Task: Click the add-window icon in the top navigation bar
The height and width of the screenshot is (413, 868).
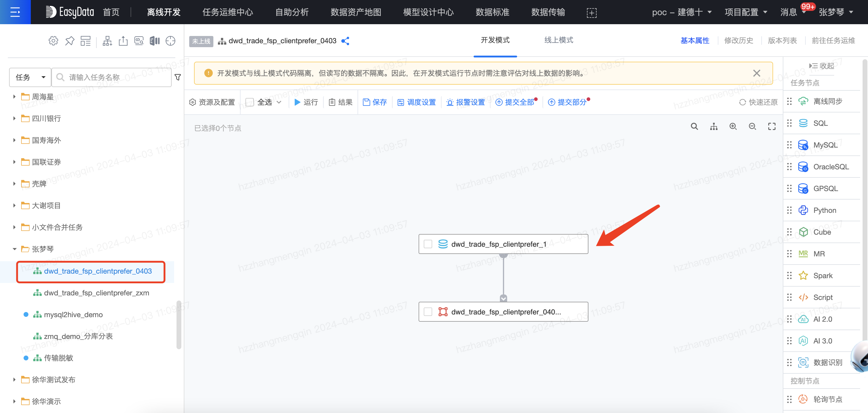Action: click(591, 12)
